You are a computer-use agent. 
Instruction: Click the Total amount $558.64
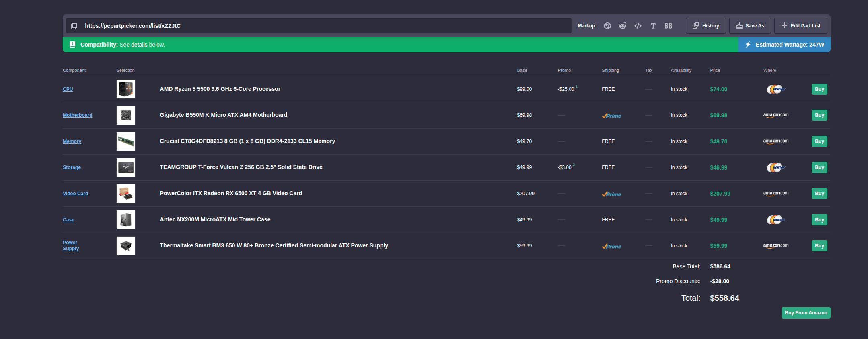[725, 298]
